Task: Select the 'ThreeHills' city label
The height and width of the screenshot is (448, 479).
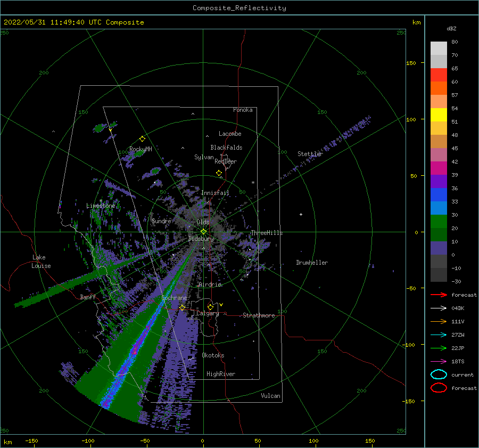Action: pyautogui.click(x=267, y=233)
